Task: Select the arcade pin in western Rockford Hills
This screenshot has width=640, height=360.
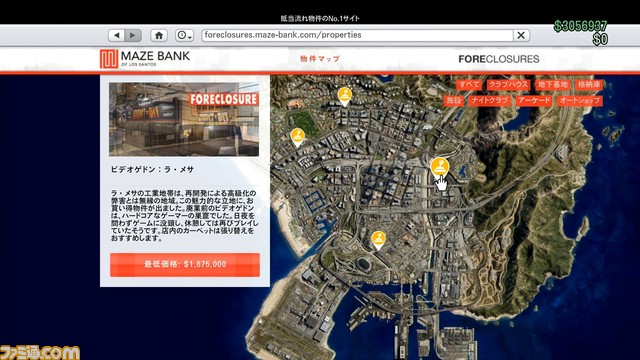Action: 298,137
